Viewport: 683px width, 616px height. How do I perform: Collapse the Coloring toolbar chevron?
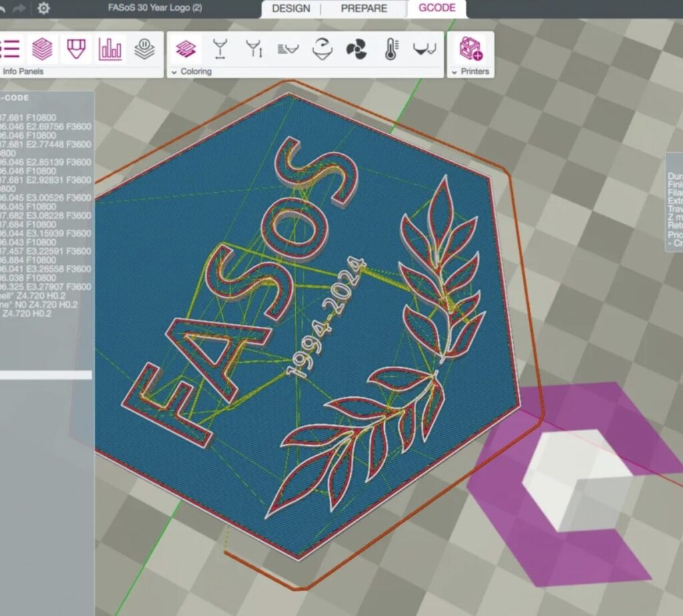[174, 72]
